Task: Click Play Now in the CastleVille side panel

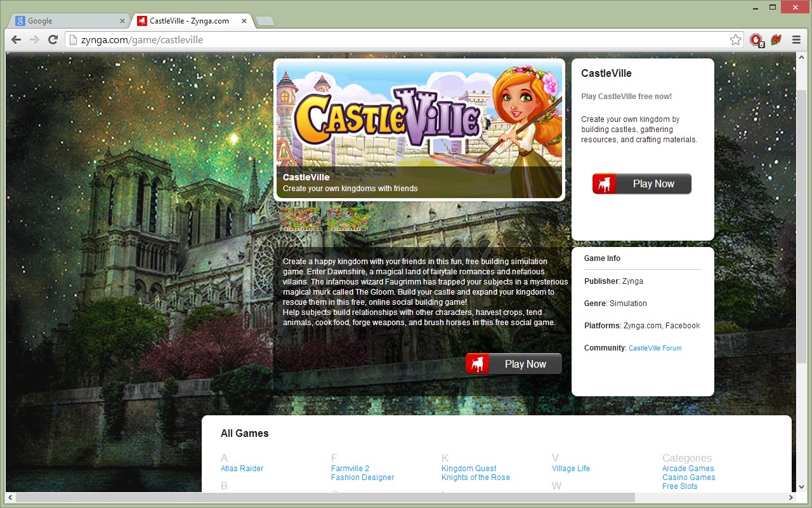Action: (x=642, y=184)
